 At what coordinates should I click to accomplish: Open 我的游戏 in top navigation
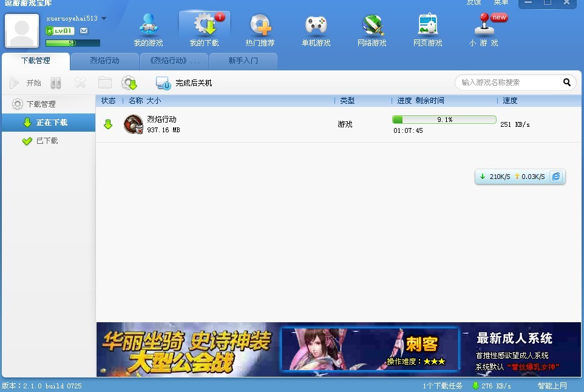tap(148, 30)
